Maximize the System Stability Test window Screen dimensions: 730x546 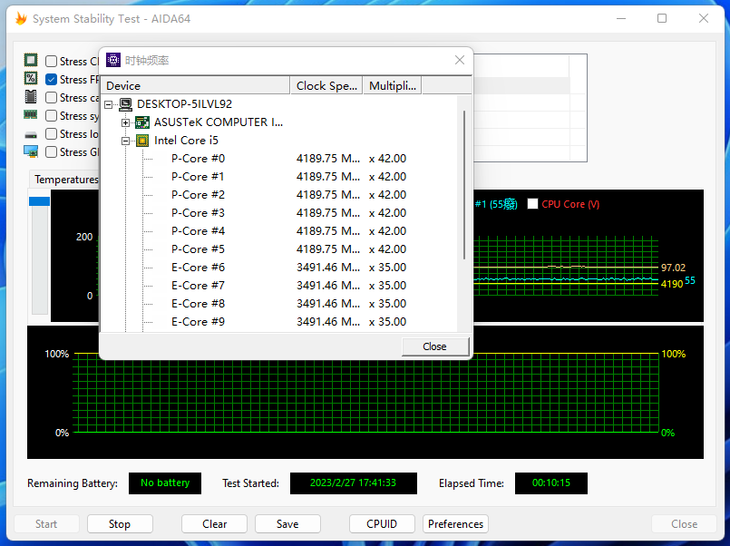click(x=662, y=19)
